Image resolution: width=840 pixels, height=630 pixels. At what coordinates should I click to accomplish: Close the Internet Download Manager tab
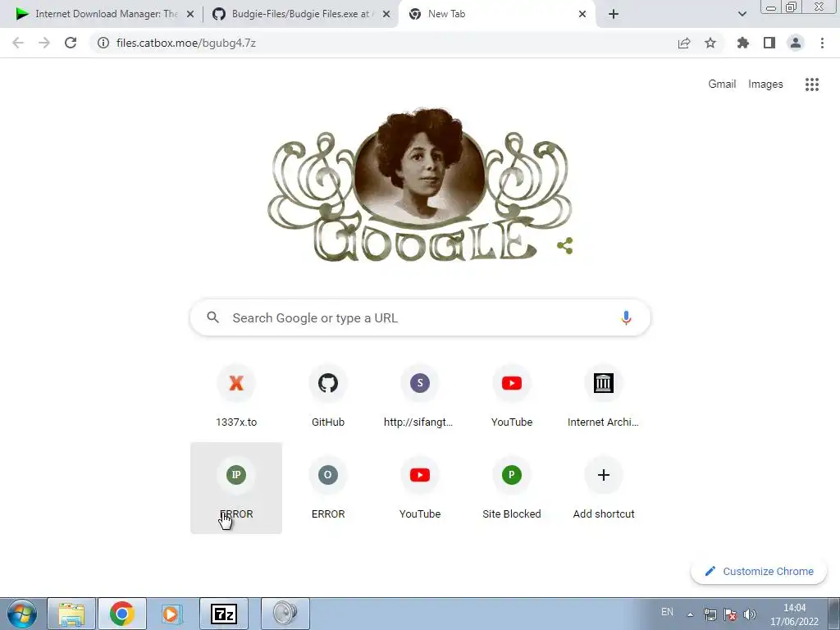[x=190, y=14]
